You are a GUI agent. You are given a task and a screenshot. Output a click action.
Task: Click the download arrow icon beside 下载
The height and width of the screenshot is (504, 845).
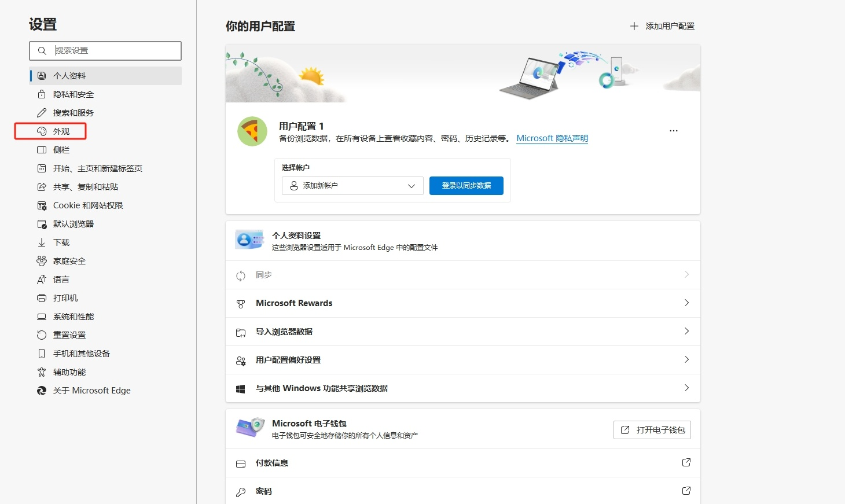(42, 242)
